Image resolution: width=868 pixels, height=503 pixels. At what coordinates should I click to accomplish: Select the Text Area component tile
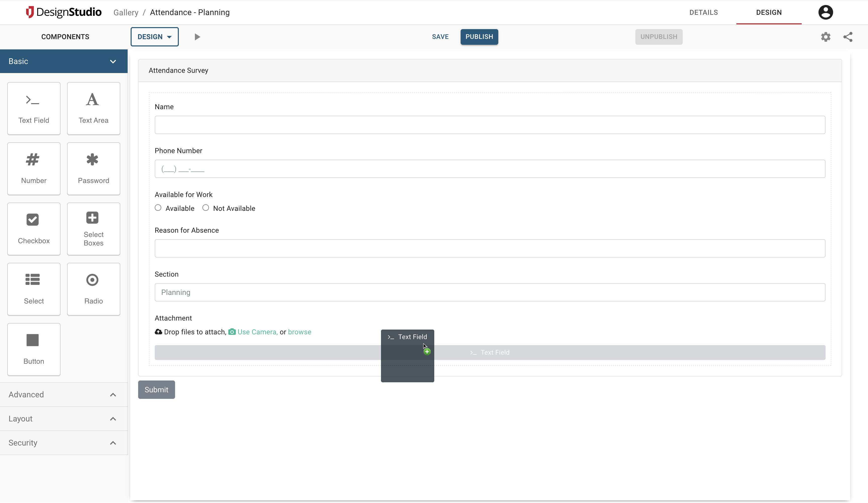coord(93,108)
